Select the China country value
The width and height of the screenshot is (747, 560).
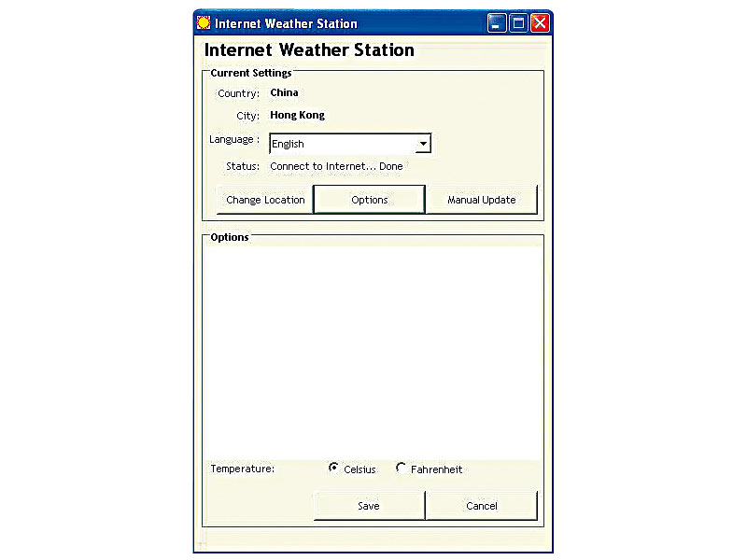click(x=284, y=92)
